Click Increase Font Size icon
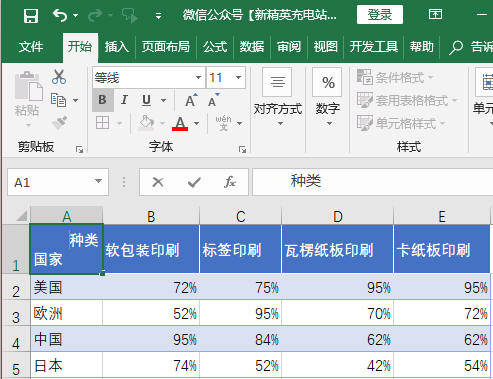This screenshot has height=379, width=493. (191, 100)
